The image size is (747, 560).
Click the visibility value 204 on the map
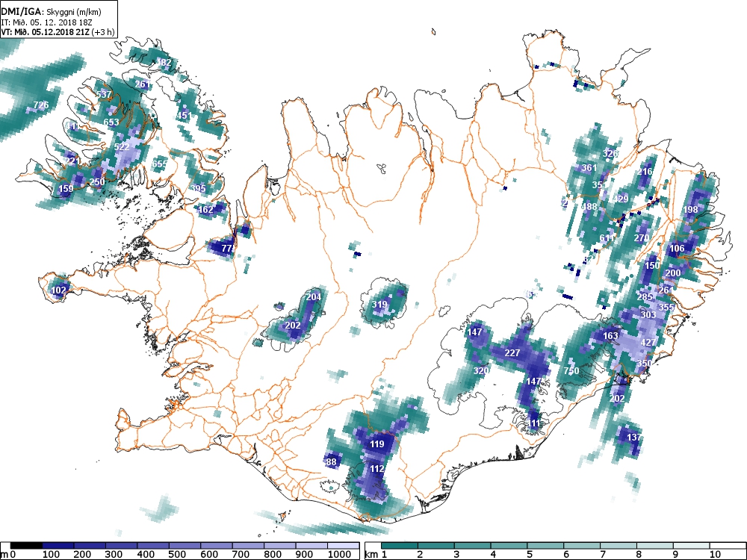tap(314, 296)
